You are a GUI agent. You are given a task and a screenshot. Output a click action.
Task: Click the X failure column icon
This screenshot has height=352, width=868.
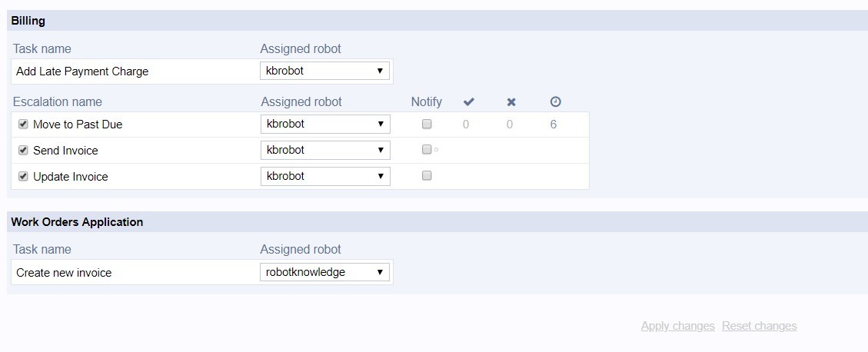(511, 101)
